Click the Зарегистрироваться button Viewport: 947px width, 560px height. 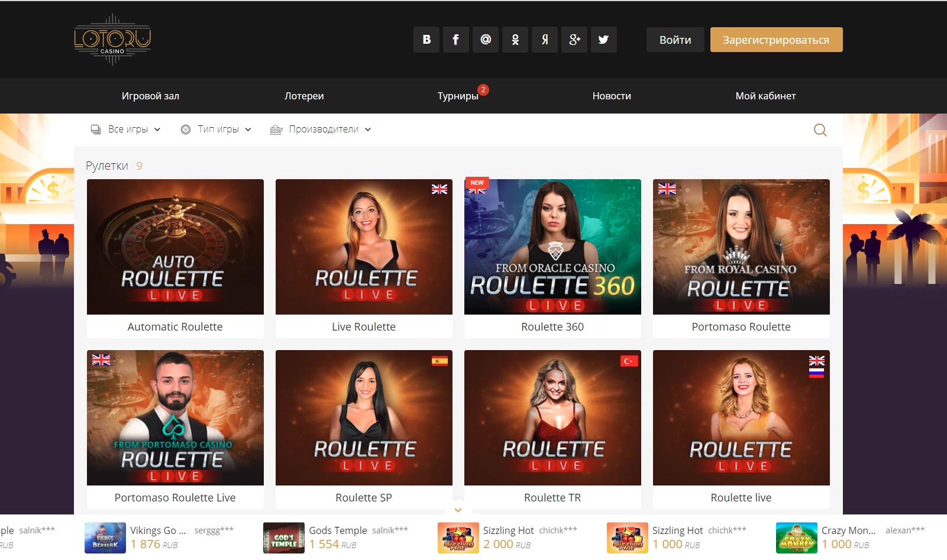(x=776, y=40)
